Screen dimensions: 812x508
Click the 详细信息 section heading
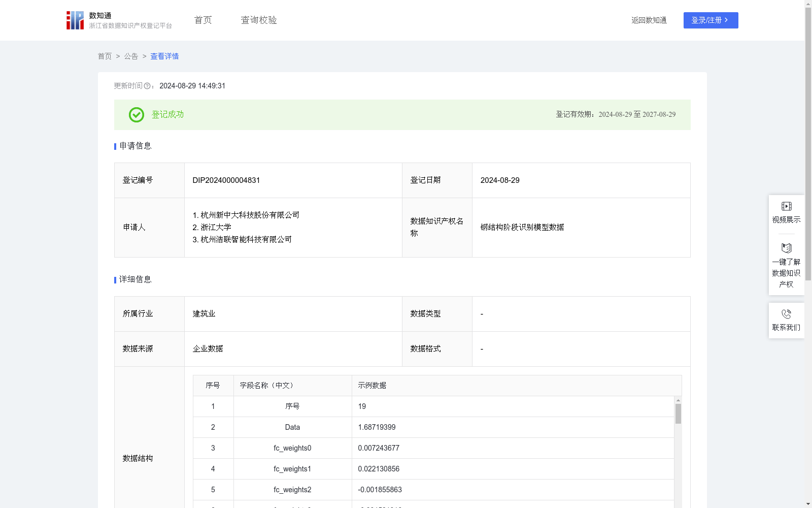pos(136,280)
